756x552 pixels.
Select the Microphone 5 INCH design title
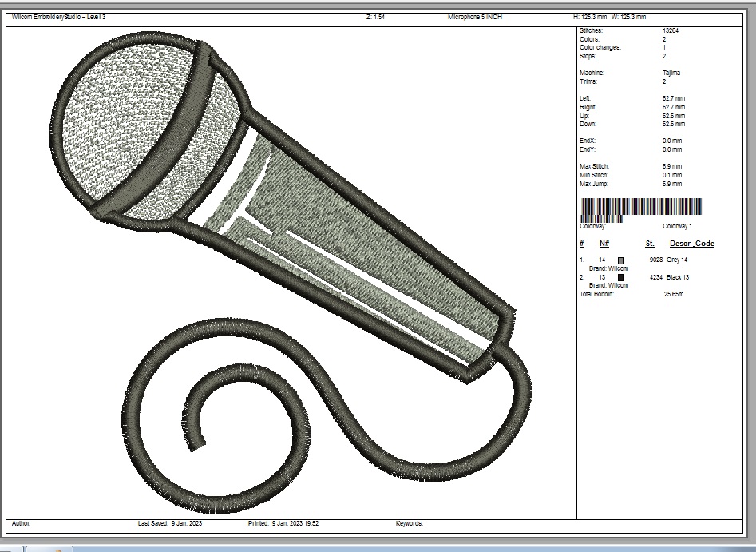(475, 17)
